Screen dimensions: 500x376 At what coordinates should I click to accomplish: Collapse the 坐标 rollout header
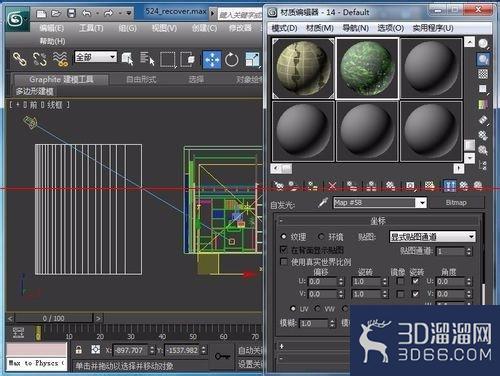378,221
